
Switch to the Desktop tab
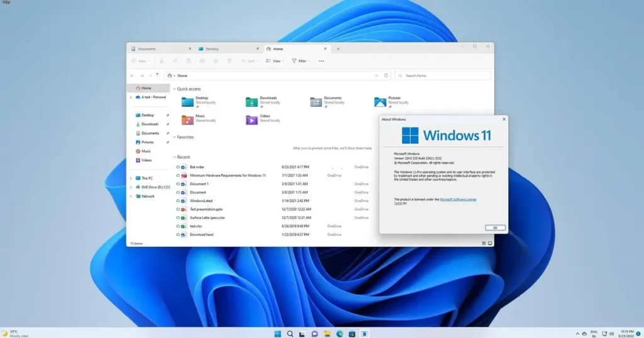pos(228,49)
